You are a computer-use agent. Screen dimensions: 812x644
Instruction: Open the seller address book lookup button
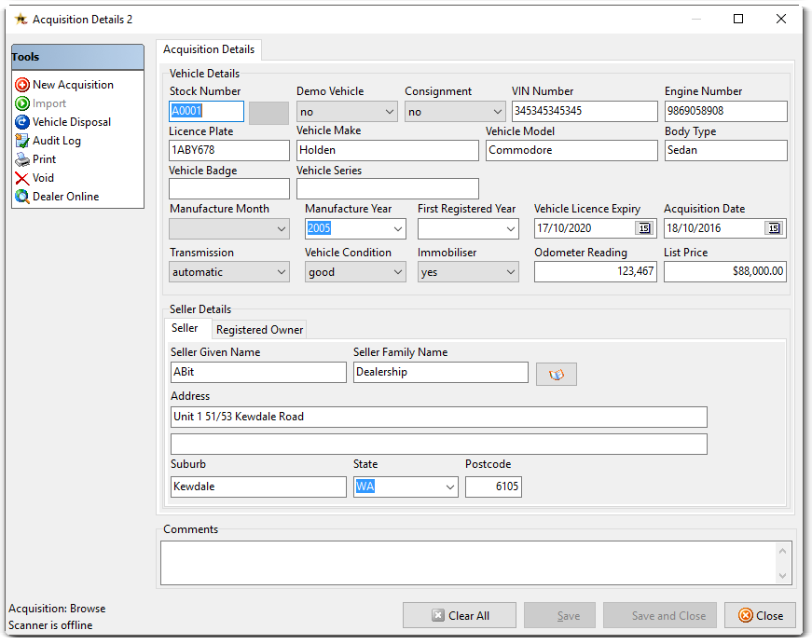tap(557, 375)
